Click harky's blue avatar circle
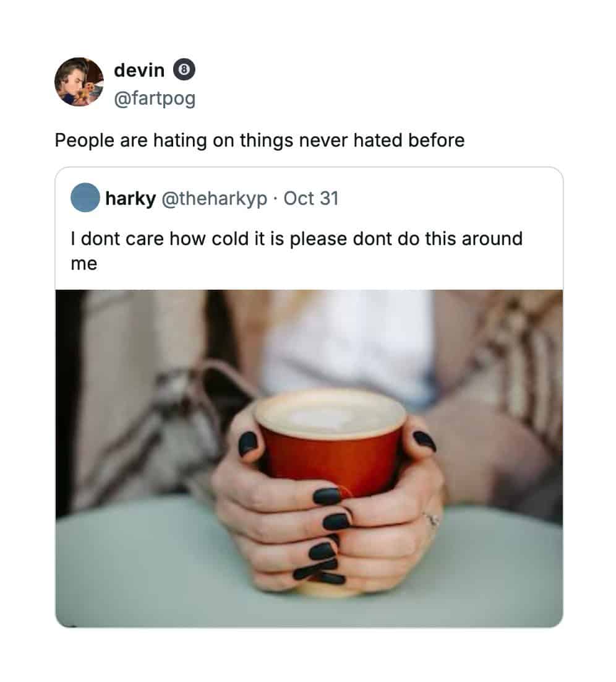 point(85,197)
